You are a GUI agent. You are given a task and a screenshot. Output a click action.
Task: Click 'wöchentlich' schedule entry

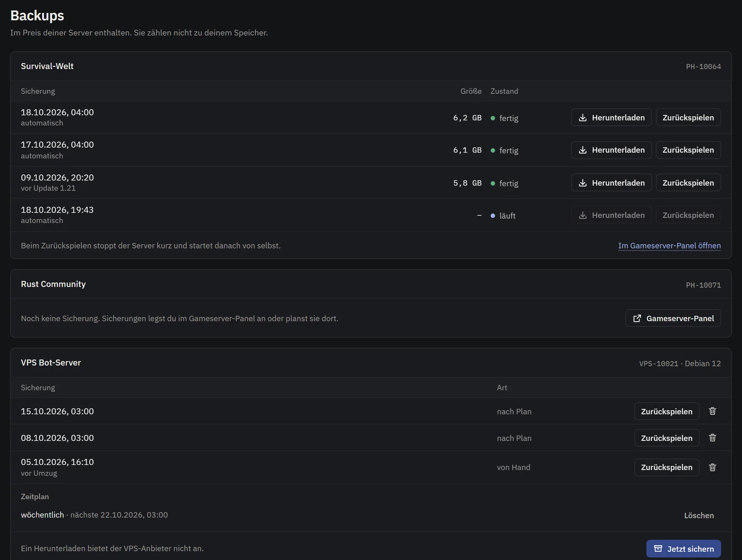(42, 515)
